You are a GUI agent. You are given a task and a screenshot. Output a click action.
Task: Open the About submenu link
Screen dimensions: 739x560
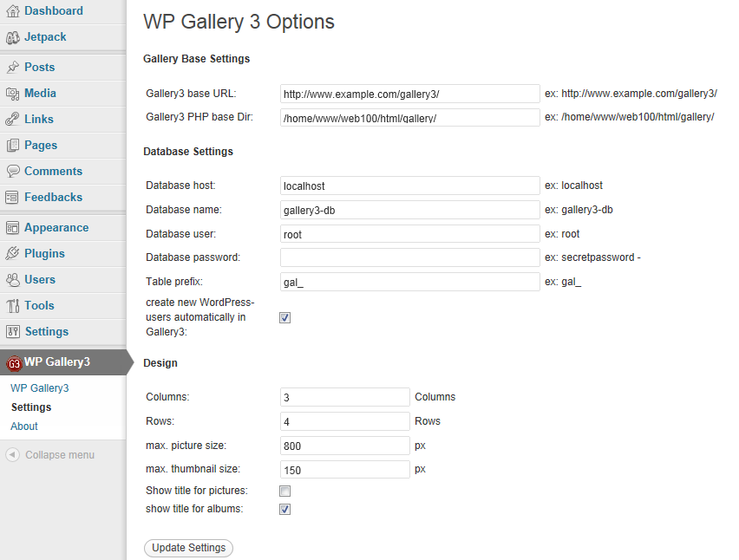click(24, 427)
